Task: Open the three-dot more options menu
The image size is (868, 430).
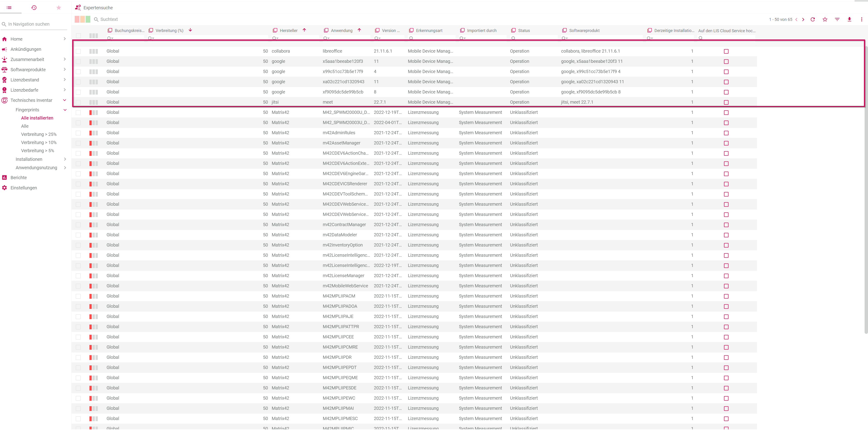Action: [x=862, y=20]
